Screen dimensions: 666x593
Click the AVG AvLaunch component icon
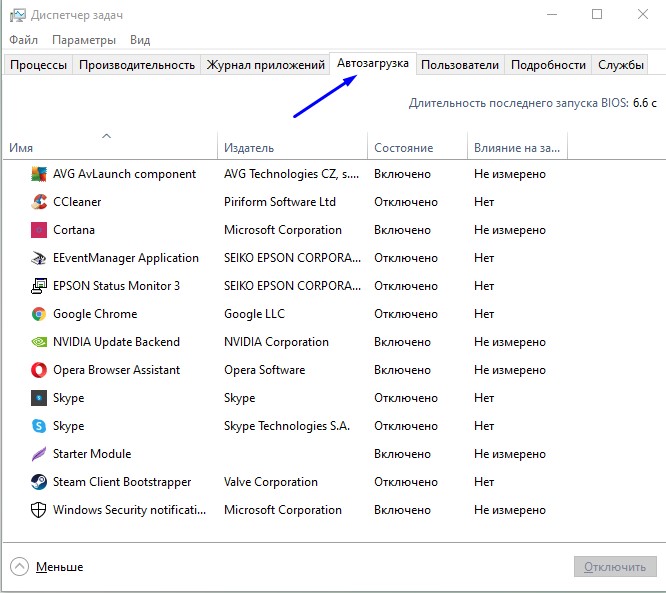pyautogui.click(x=39, y=174)
